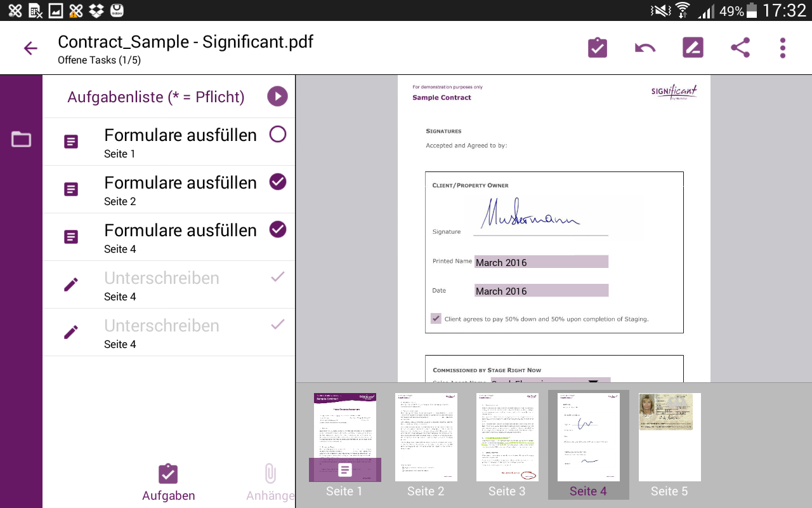Click the pencil icon of second Unterschreiben task
Image resolution: width=812 pixels, height=508 pixels.
(x=71, y=332)
